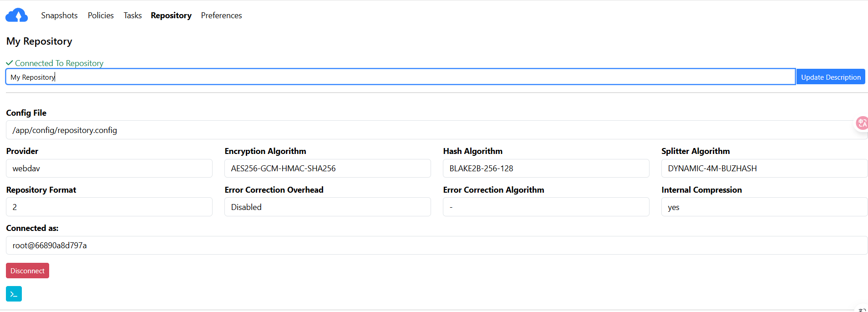Image resolution: width=868 pixels, height=312 pixels.
Task: Focus the repository description text field
Action: [401, 77]
